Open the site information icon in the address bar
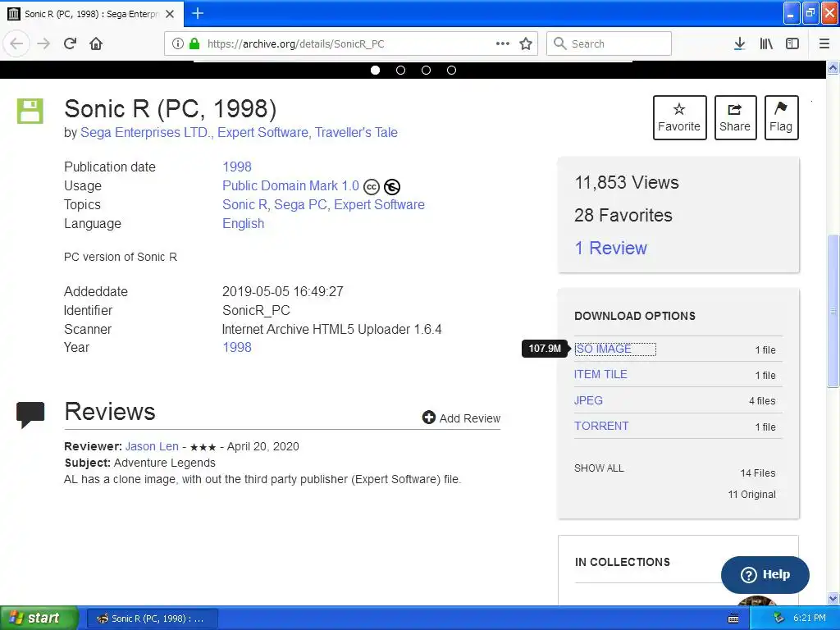Image resolution: width=840 pixels, height=630 pixels. 178,43
